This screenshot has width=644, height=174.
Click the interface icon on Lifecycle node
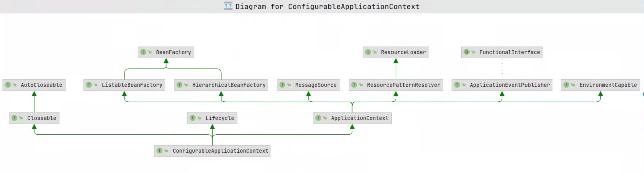193,118
